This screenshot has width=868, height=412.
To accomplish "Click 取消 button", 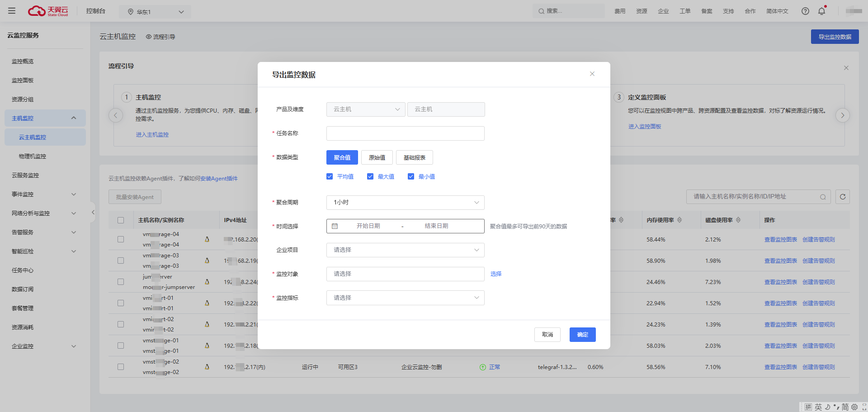I will [x=547, y=335].
